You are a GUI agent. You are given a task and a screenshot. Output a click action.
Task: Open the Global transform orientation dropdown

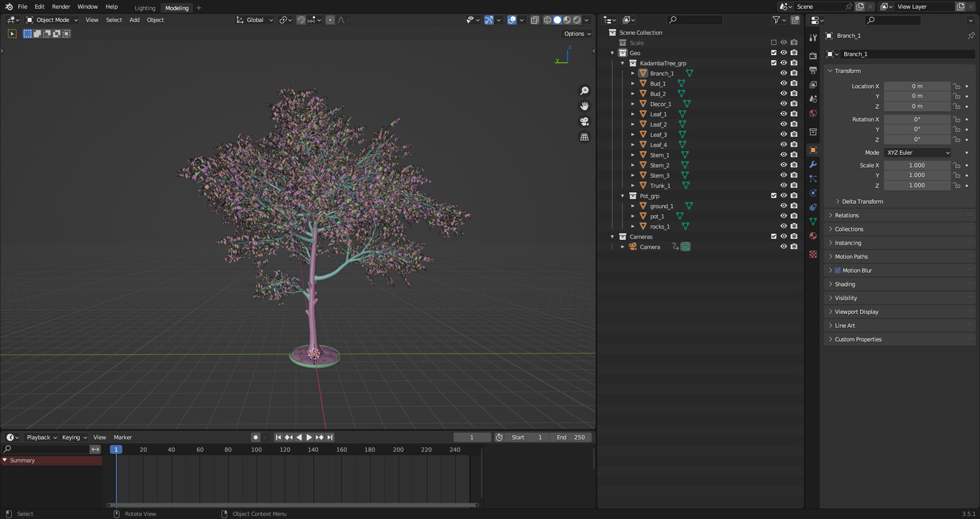pyautogui.click(x=255, y=20)
